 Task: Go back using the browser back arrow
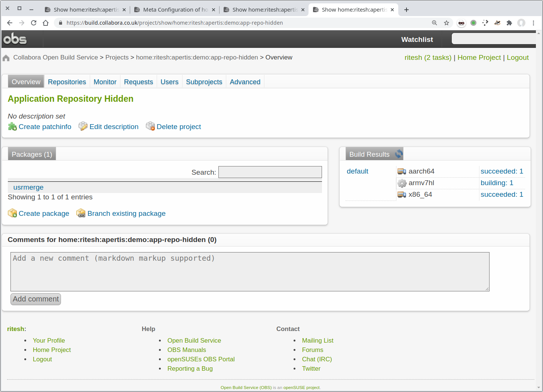coord(10,23)
